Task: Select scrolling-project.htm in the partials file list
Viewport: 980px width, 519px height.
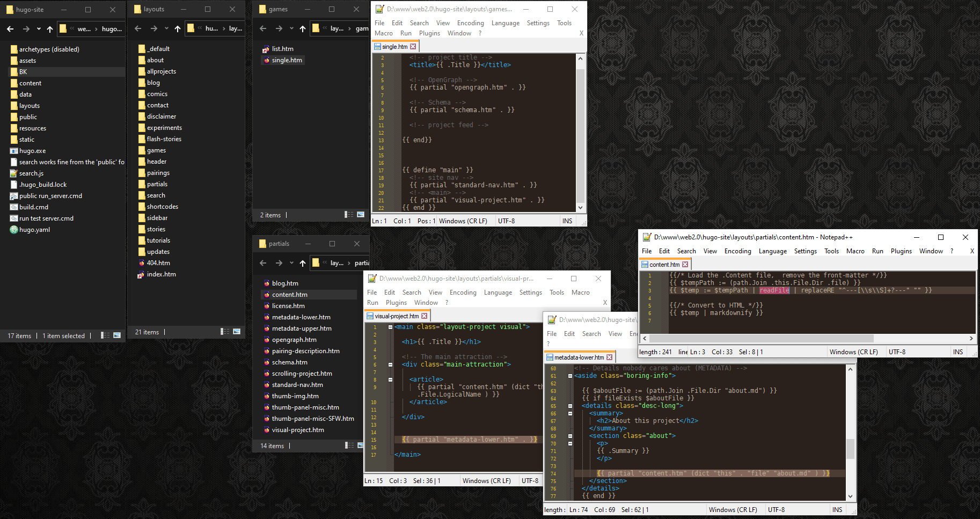Action: click(x=302, y=374)
